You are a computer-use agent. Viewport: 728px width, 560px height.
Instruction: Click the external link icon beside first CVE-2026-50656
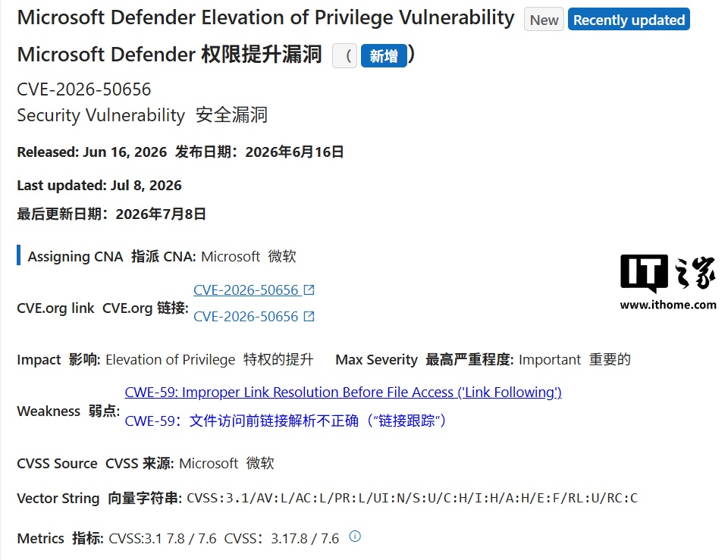pos(309,290)
